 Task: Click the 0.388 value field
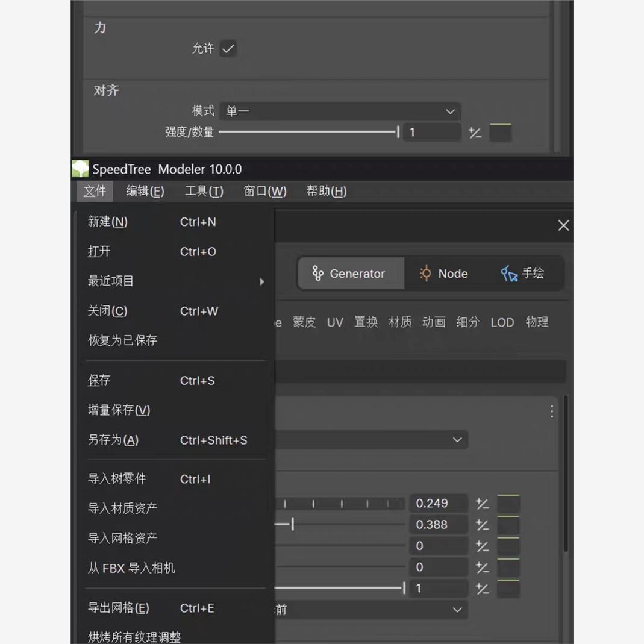(439, 525)
